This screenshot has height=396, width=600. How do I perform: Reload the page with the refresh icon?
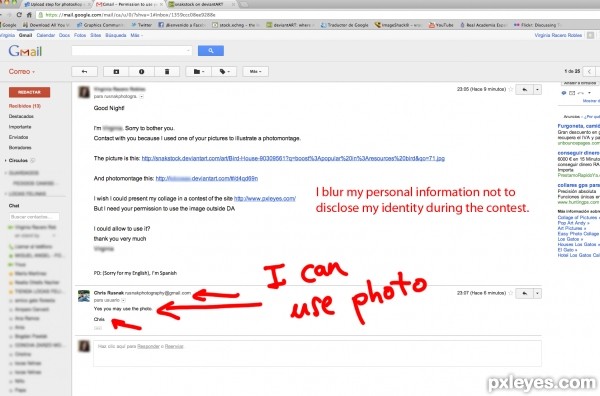[19, 15]
